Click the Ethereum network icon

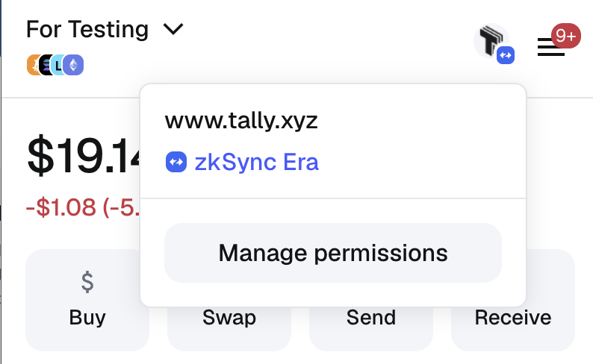(x=73, y=66)
